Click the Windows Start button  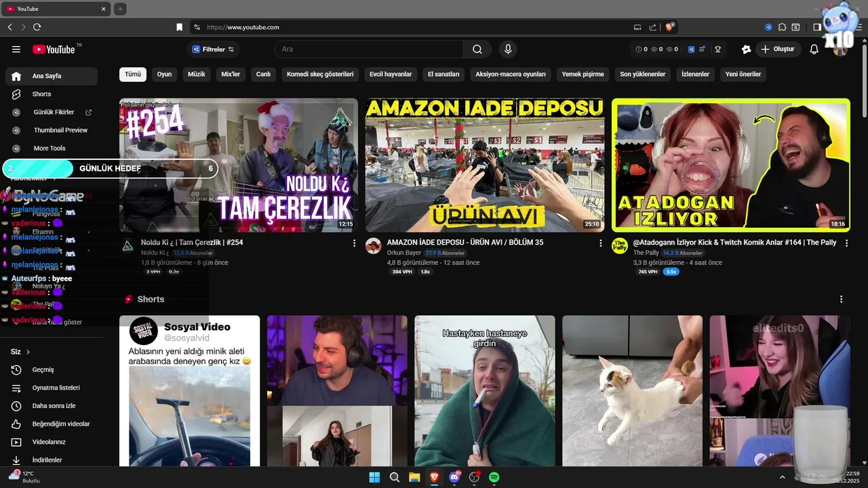pyautogui.click(x=374, y=477)
